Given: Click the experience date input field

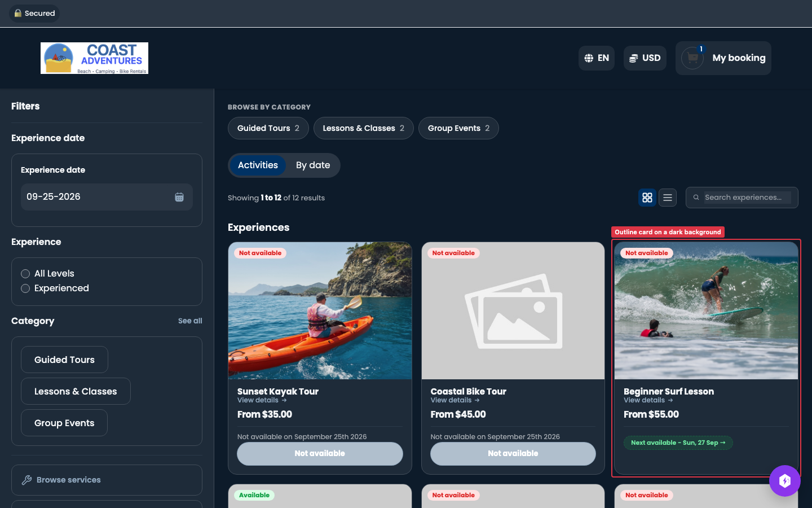Looking at the screenshot, I should [107, 197].
